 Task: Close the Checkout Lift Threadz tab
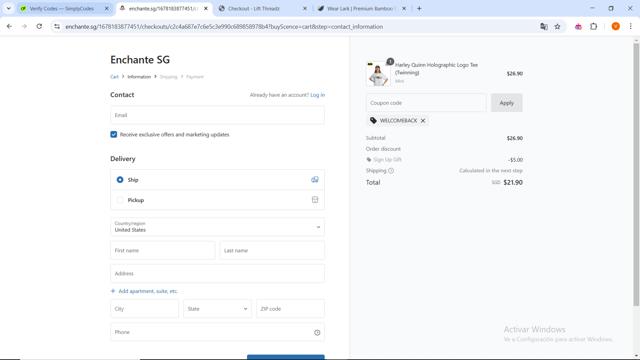[x=304, y=8]
